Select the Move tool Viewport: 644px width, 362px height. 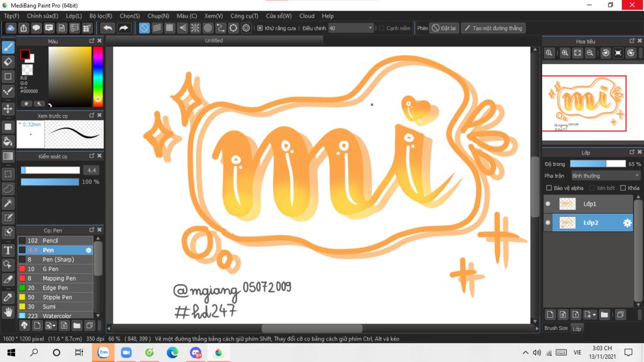[x=8, y=109]
